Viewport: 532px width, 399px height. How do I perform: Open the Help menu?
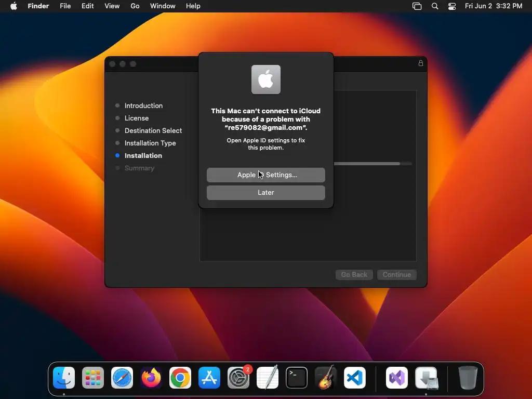pos(193,6)
